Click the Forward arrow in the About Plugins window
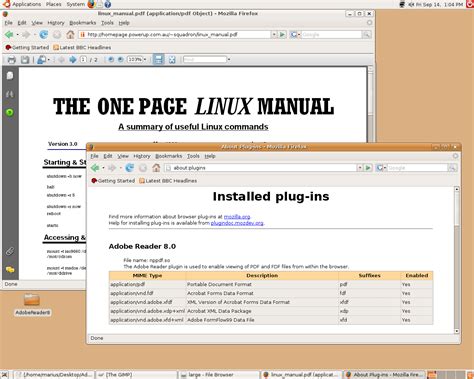474x379 pixels. point(112,168)
